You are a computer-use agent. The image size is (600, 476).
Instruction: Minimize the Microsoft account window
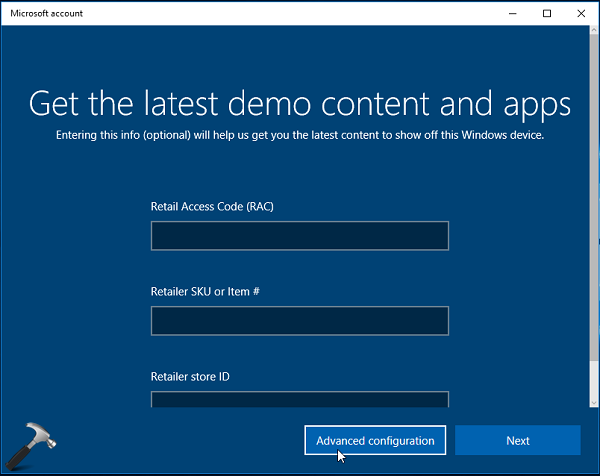point(513,13)
